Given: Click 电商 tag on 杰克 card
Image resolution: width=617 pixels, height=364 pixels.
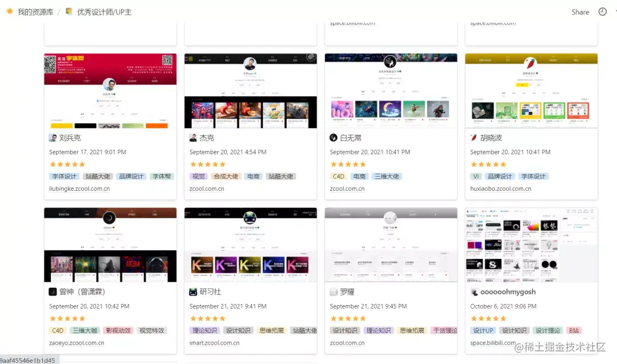Looking at the screenshot, I should pyautogui.click(x=253, y=177).
